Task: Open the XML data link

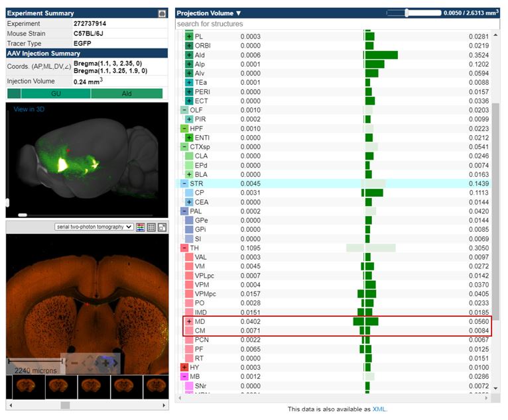Action: 379,409
